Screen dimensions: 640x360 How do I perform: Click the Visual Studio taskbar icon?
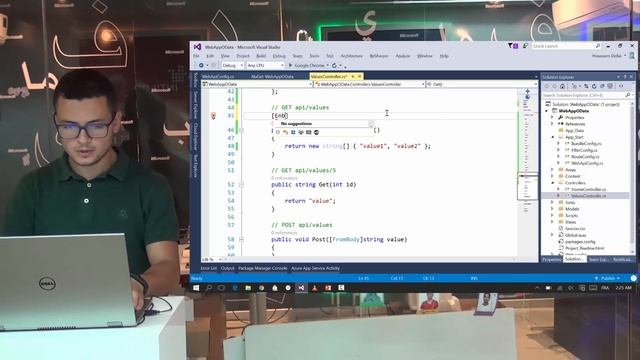pos(301,288)
